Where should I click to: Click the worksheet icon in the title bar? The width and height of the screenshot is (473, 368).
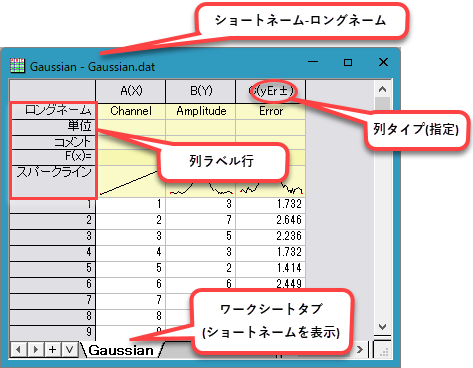tap(17, 66)
